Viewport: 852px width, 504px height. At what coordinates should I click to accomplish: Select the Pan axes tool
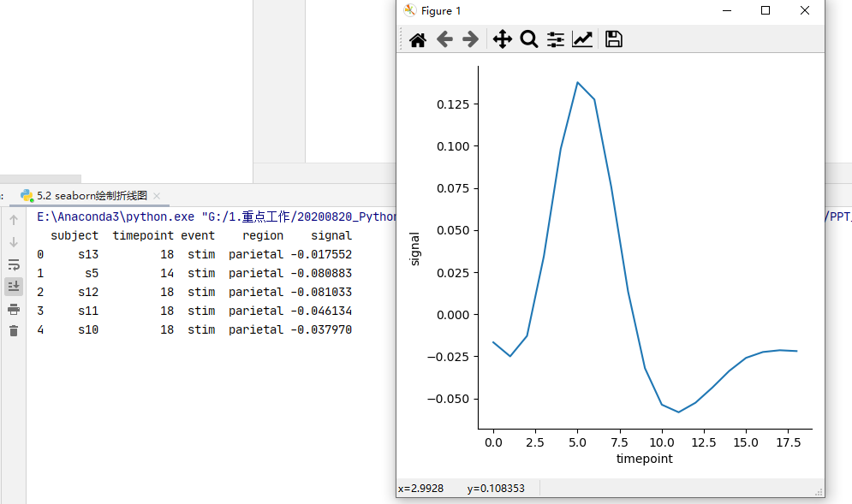(x=502, y=39)
